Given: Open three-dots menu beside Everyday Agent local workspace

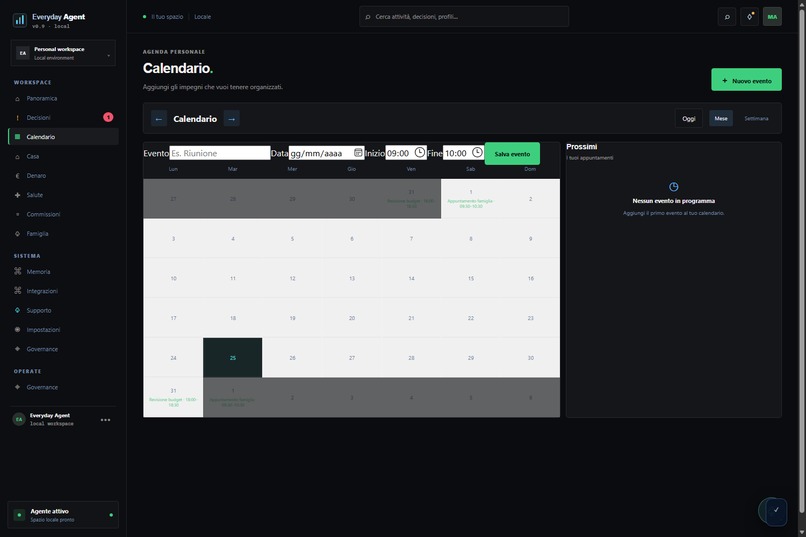Looking at the screenshot, I should 105,420.
